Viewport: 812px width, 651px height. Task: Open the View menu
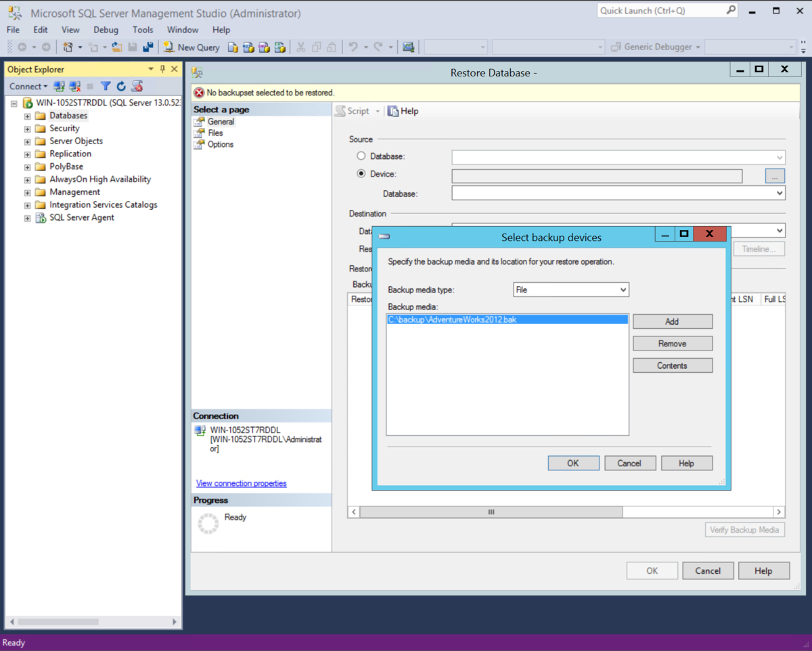(x=70, y=30)
